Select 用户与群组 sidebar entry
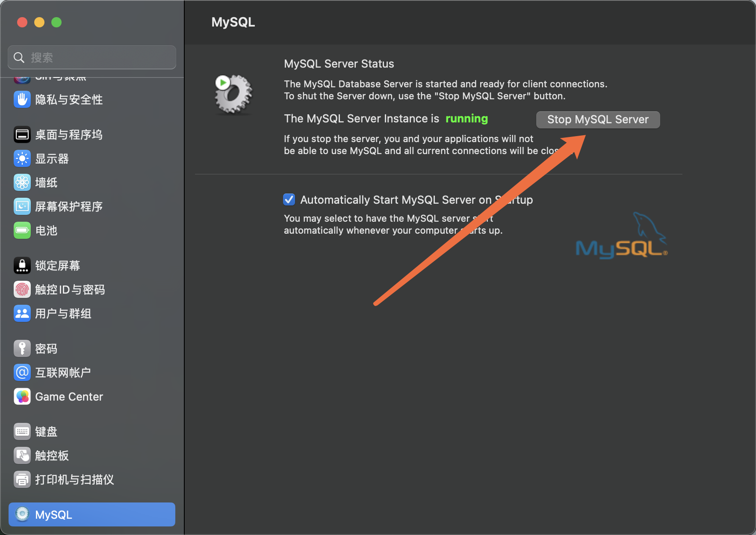 [63, 314]
